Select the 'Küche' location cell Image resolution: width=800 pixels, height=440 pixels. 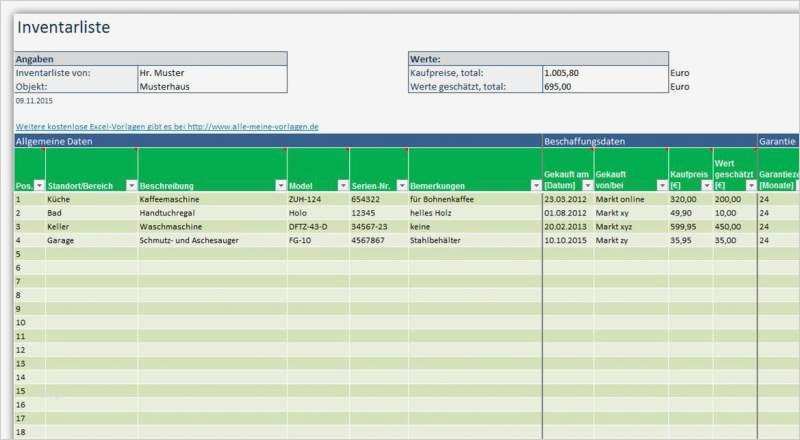(92, 199)
